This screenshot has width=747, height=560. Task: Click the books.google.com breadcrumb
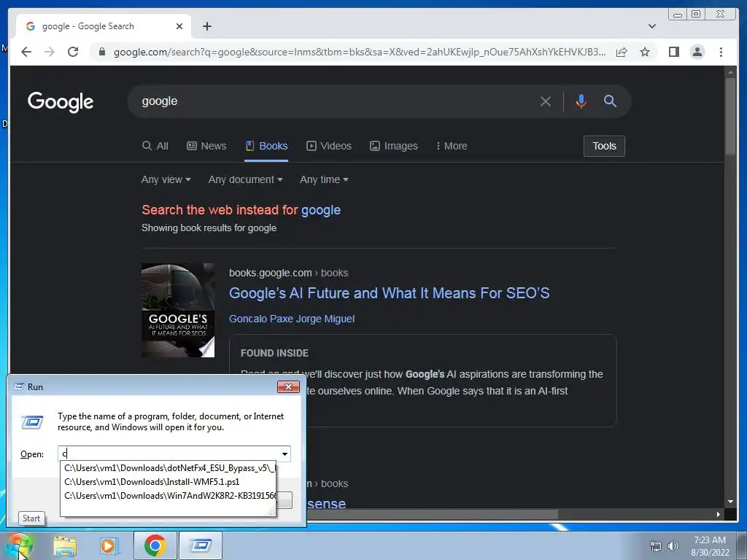tap(288, 273)
